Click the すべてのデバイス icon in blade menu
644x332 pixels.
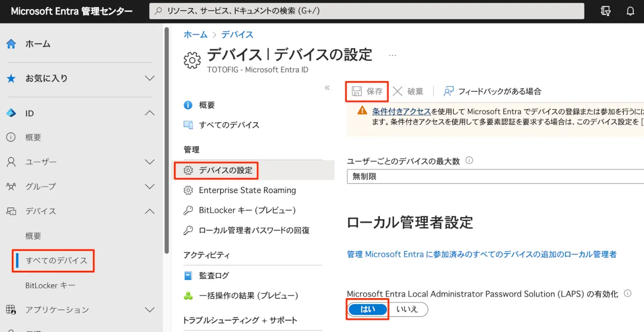[x=188, y=125]
